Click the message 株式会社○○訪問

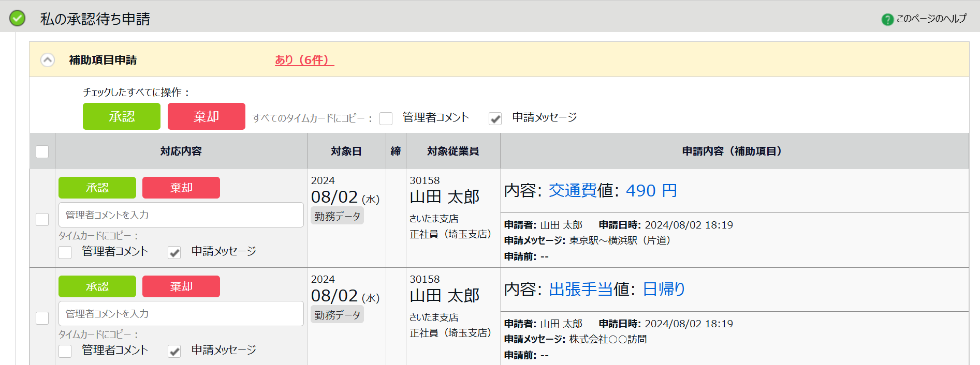[x=608, y=339]
